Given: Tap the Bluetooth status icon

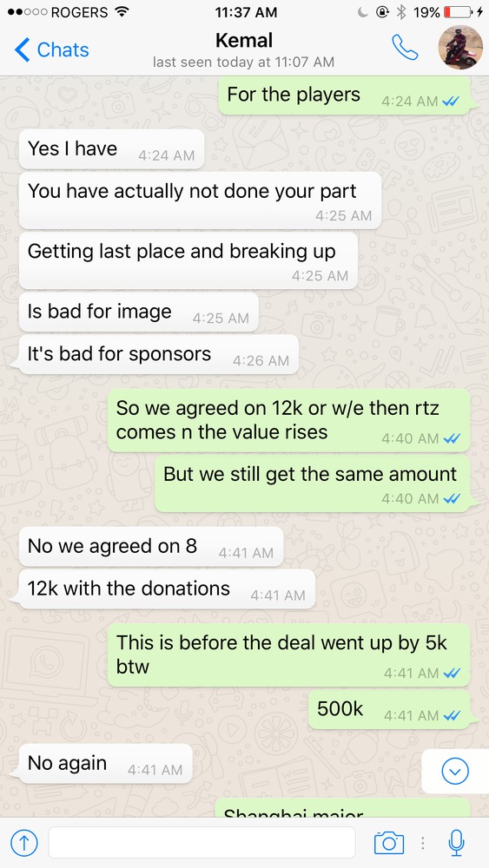Looking at the screenshot, I should (401, 12).
